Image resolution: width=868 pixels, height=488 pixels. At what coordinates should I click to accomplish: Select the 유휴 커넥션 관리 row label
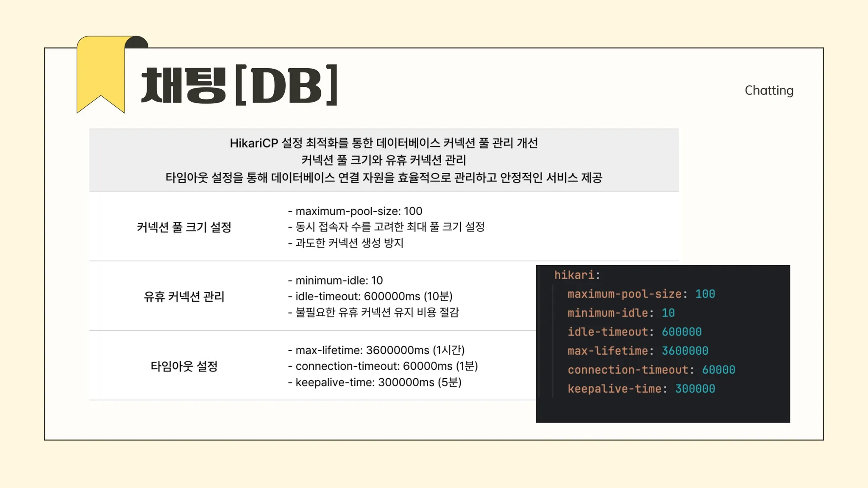pos(184,297)
